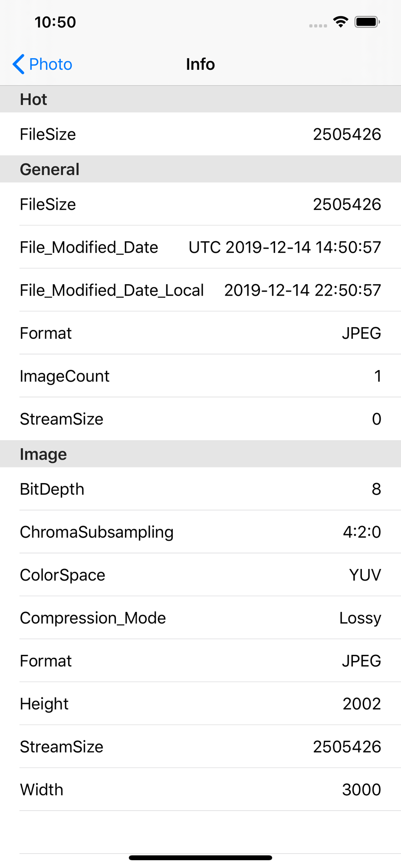Select the ChromaSubsampling row
Screen dimensions: 401x868
coord(200,532)
